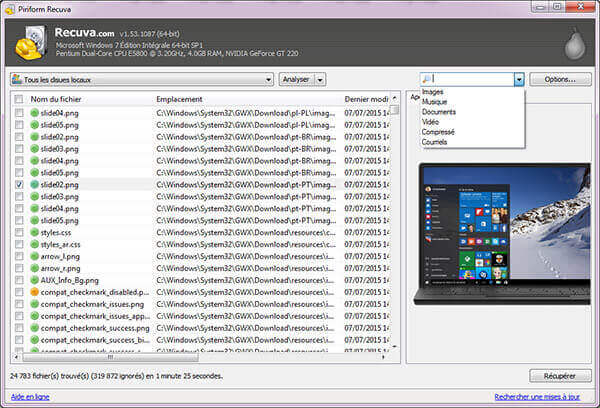Click the magnifier icon in the filter box
Screen dimensions: 600x408
pos(427,79)
